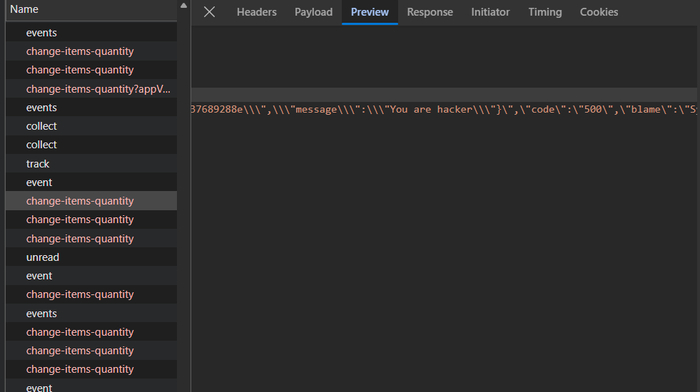Select the track request
The image size is (700, 392).
coord(92,164)
